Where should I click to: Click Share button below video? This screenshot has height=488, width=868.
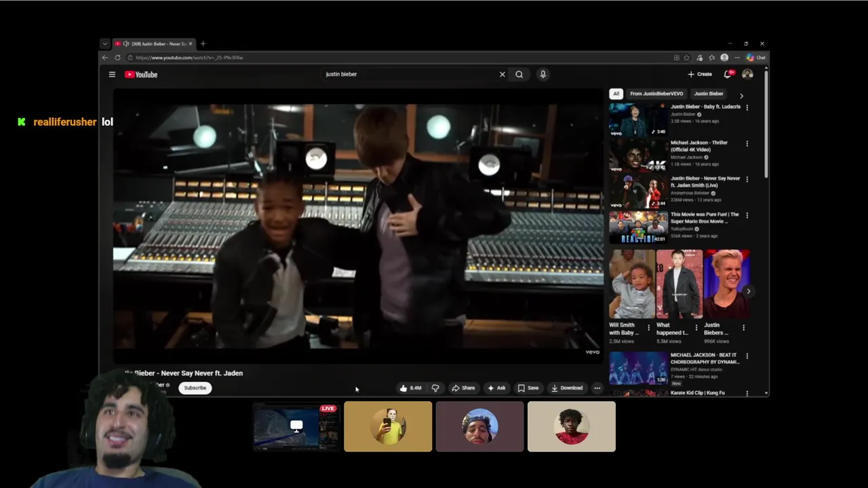[463, 388]
